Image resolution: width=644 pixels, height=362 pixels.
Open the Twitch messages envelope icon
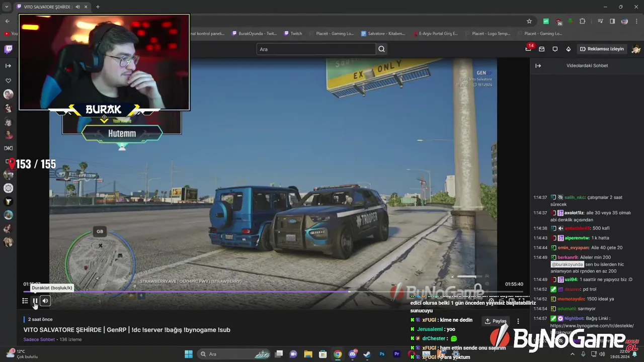point(541,49)
